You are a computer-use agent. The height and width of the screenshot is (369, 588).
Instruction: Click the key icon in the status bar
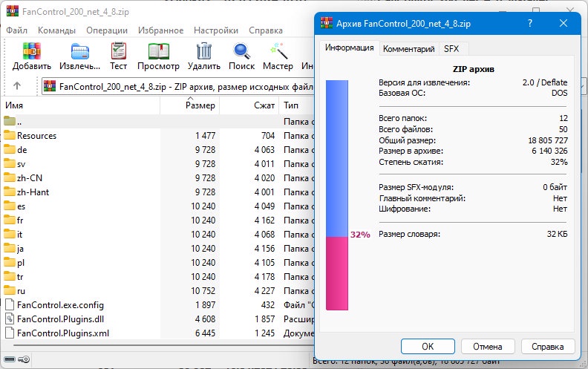click(24, 359)
